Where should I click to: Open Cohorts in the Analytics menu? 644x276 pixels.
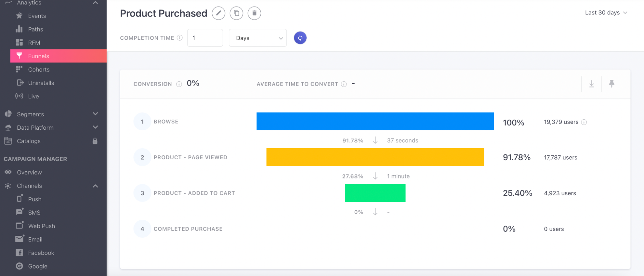39,69
